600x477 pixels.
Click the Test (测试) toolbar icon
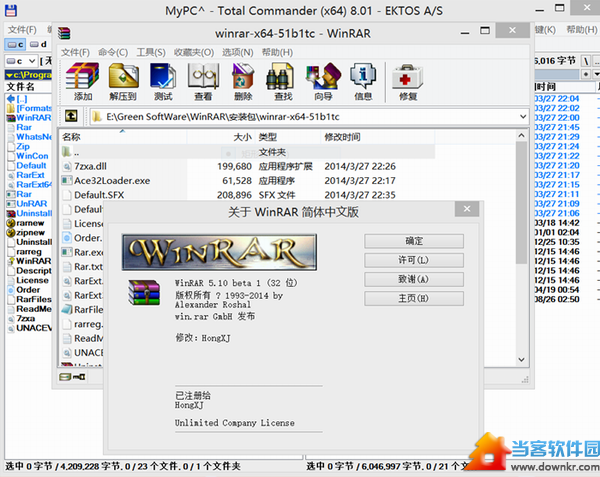163,81
